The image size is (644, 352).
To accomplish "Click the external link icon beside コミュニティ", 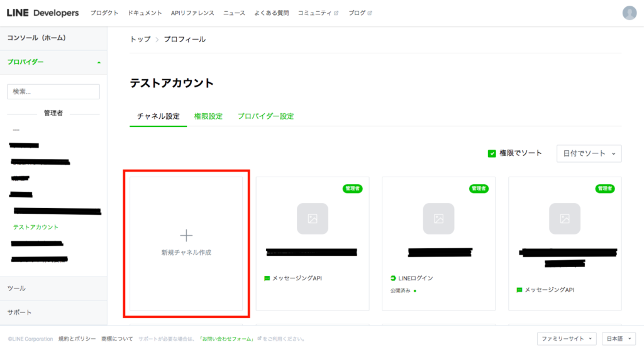I will [x=336, y=13].
